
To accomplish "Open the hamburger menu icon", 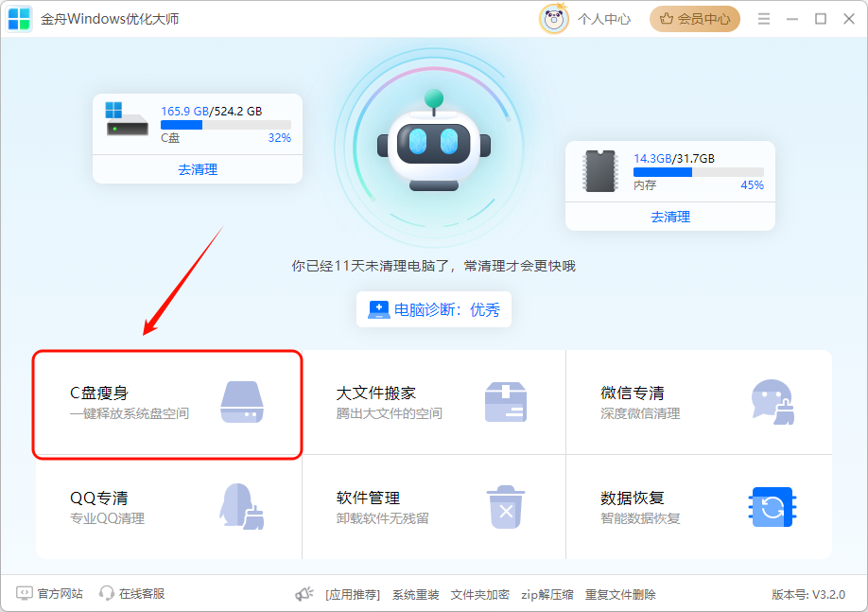I will pos(764,19).
